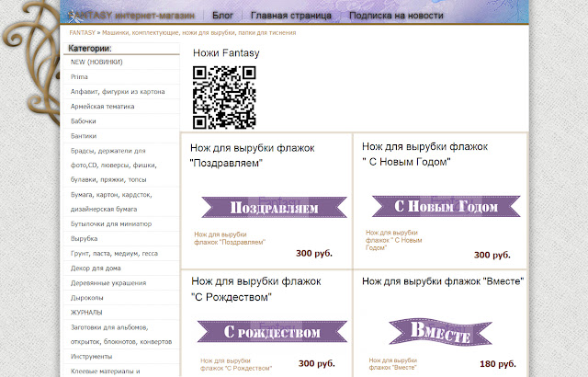This screenshot has width=588, height=377.
Task: Open product title флажок "Поздравляем"
Action: click(x=253, y=155)
